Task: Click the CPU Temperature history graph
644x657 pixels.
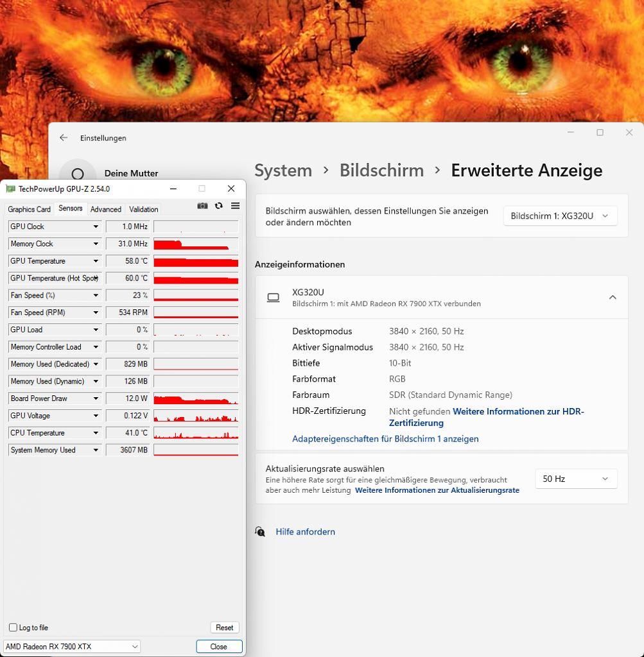Action: point(196,433)
